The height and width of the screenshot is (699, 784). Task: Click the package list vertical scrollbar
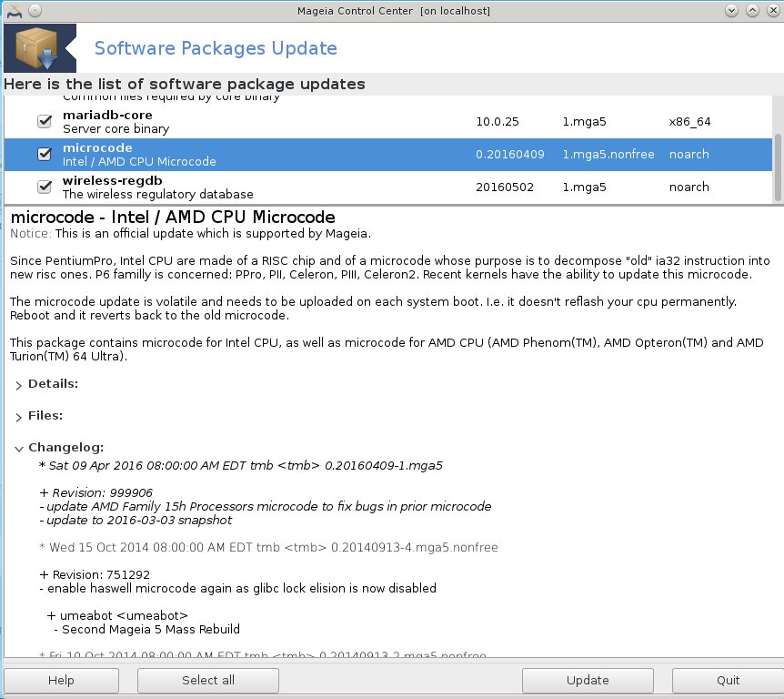pos(778,167)
